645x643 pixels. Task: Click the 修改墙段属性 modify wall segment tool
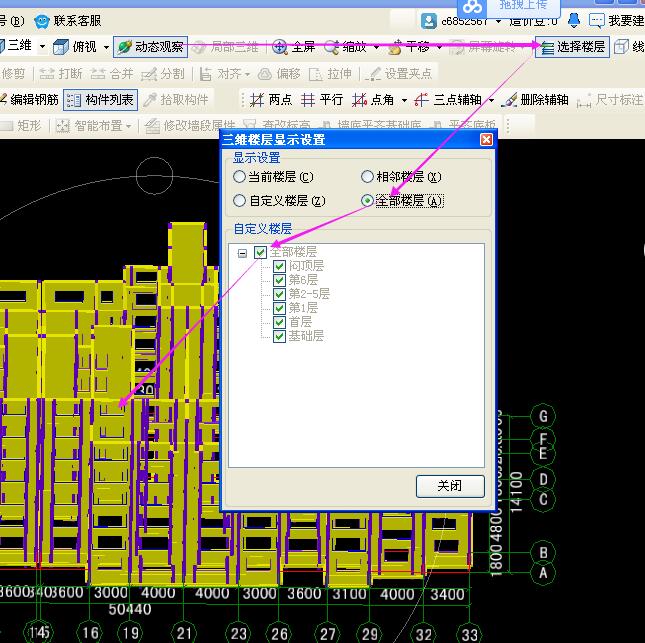190,125
